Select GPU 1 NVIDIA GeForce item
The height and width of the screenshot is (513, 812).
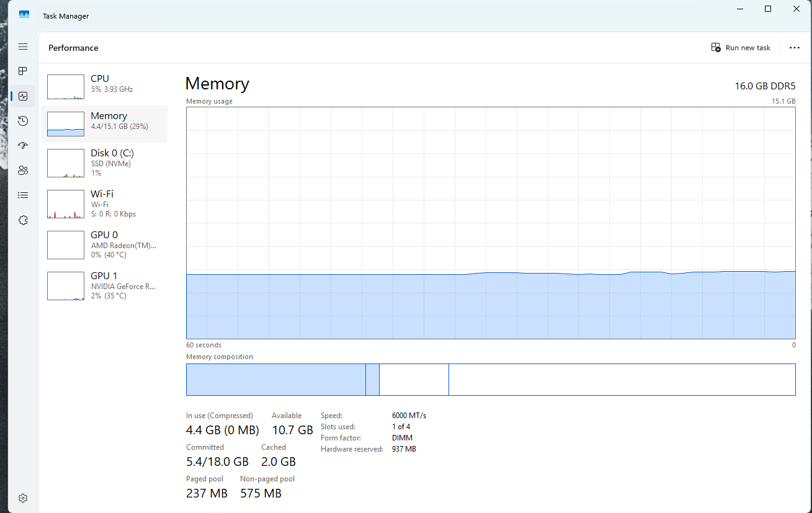[x=104, y=286]
